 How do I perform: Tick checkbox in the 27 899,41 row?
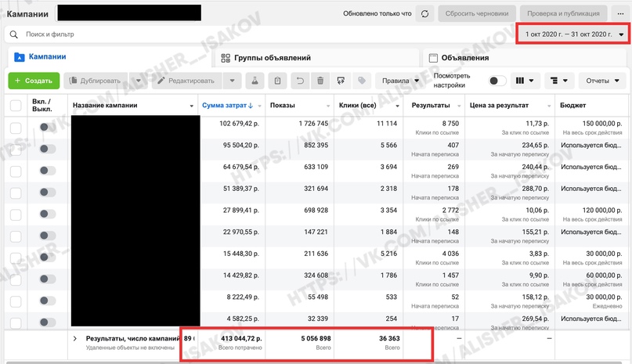[x=16, y=214]
